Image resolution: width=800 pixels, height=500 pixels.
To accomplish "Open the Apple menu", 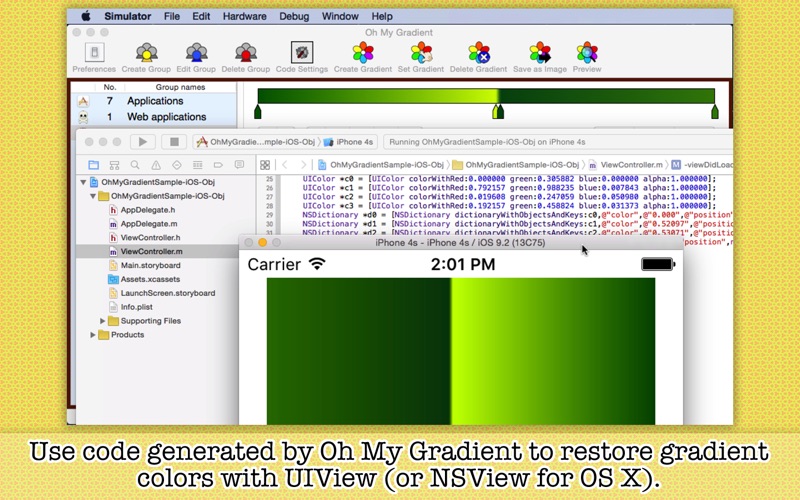I will [x=86, y=16].
